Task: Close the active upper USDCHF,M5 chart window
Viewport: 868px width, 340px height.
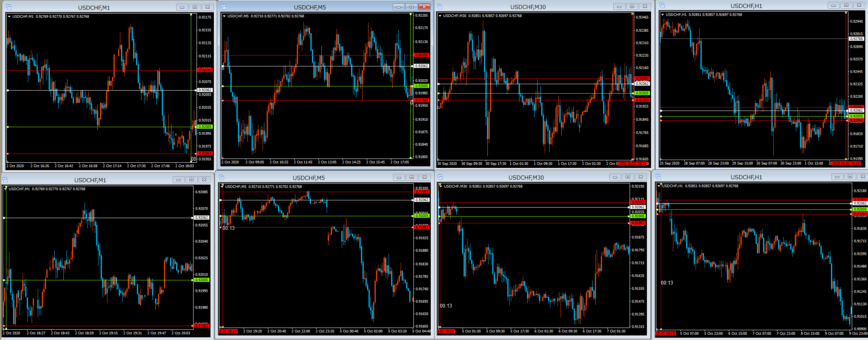Action: pyautogui.click(x=424, y=7)
